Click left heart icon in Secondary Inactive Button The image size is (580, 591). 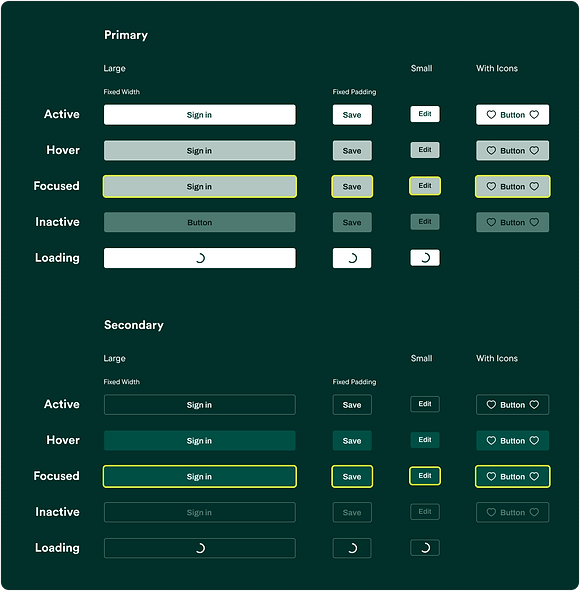pos(491,512)
